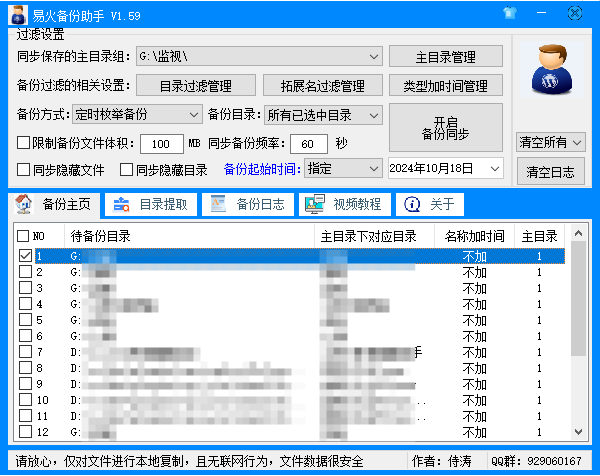
Task: Check the row 3 checkbox
Action: pos(26,288)
